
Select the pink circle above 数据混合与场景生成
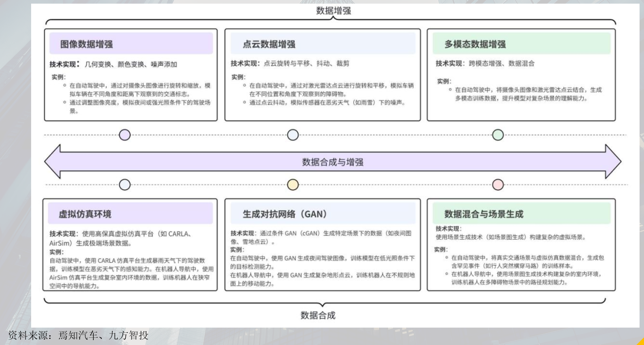(498, 185)
